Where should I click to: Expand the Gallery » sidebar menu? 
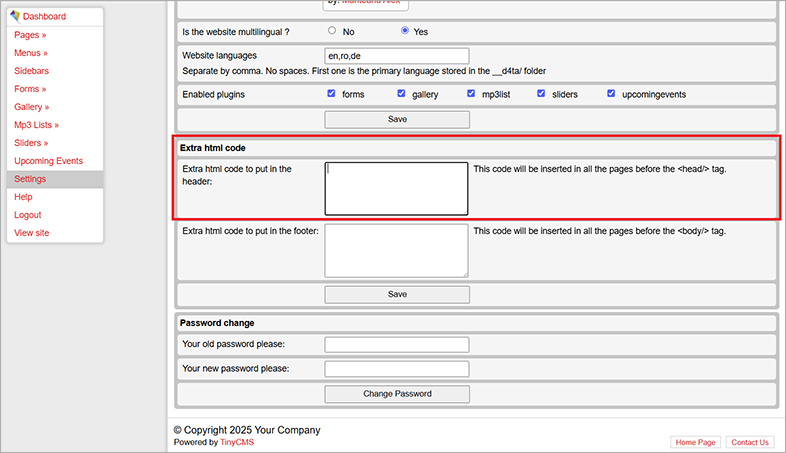tap(32, 107)
